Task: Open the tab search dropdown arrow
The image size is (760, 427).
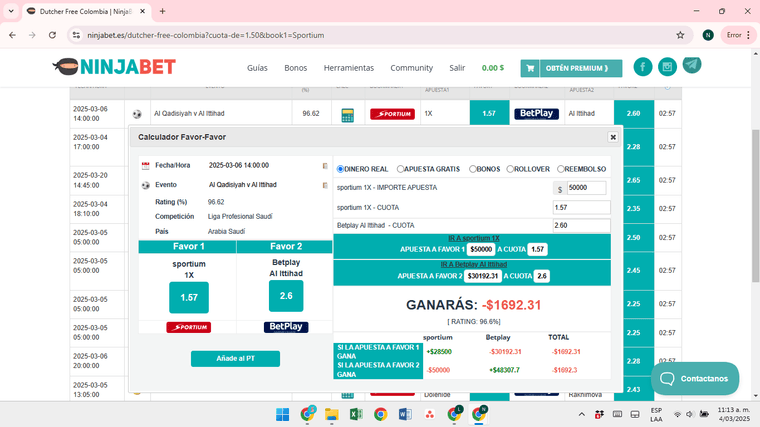Action: click(11, 11)
